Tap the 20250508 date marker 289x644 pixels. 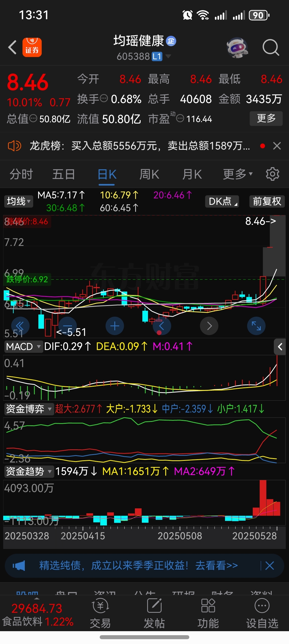coord(180,536)
